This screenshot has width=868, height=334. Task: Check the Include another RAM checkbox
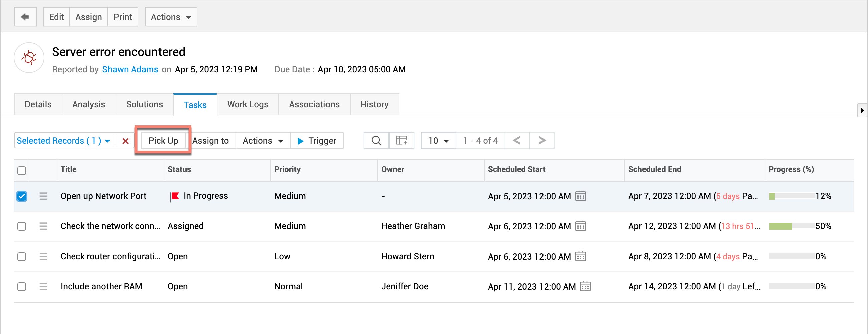[22, 286]
